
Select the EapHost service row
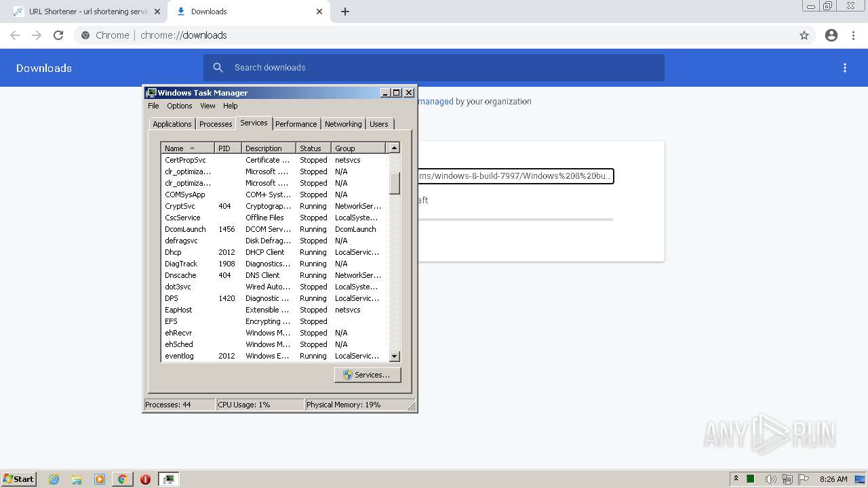click(275, 310)
